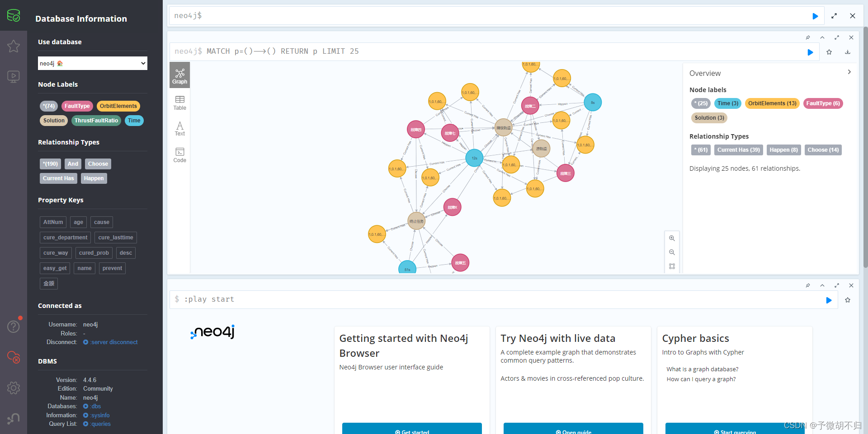Click the Get started guide button
This screenshot has width=868, height=434.
412,429
